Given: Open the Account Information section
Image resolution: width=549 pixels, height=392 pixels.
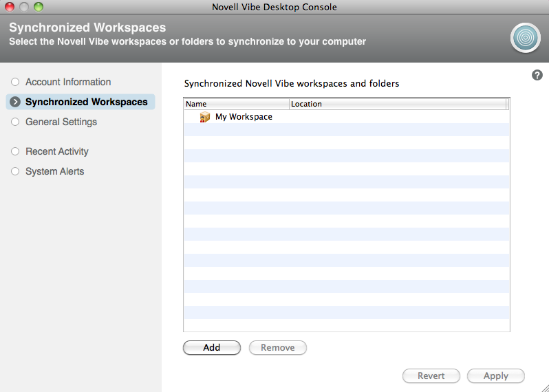Looking at the screenshot, I should click(x=68, y=82).
